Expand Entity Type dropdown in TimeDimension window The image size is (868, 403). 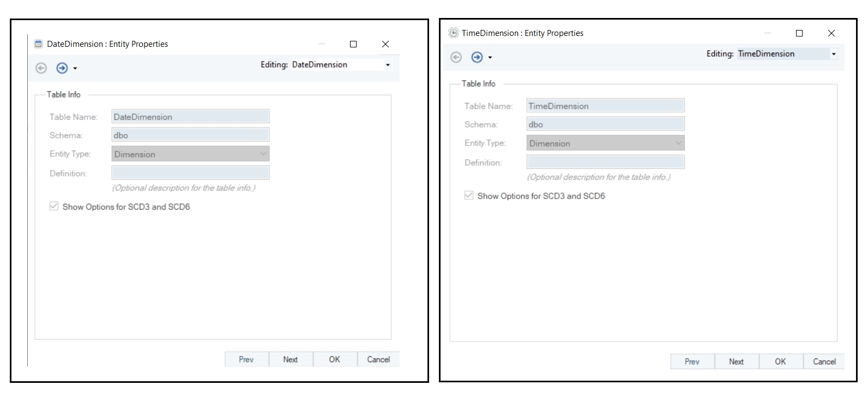click(x=678, y=143)
